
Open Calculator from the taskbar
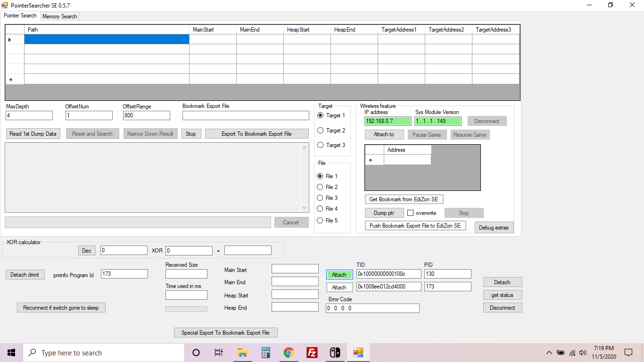(x=265, y=353)
